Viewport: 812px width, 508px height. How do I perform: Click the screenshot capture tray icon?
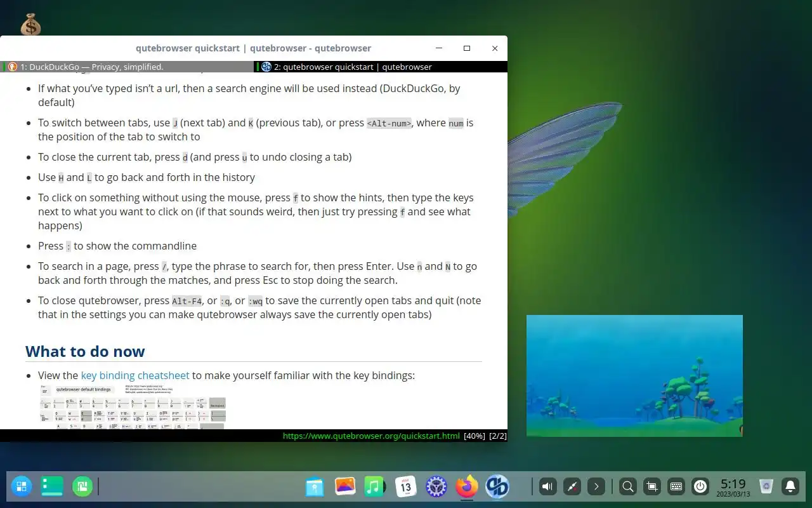(652, 487)
